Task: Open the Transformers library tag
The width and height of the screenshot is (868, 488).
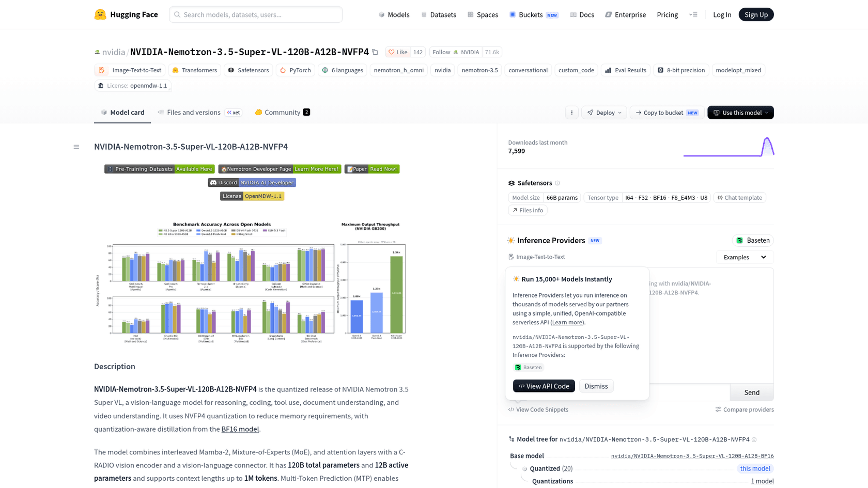Action: (195, 70)
